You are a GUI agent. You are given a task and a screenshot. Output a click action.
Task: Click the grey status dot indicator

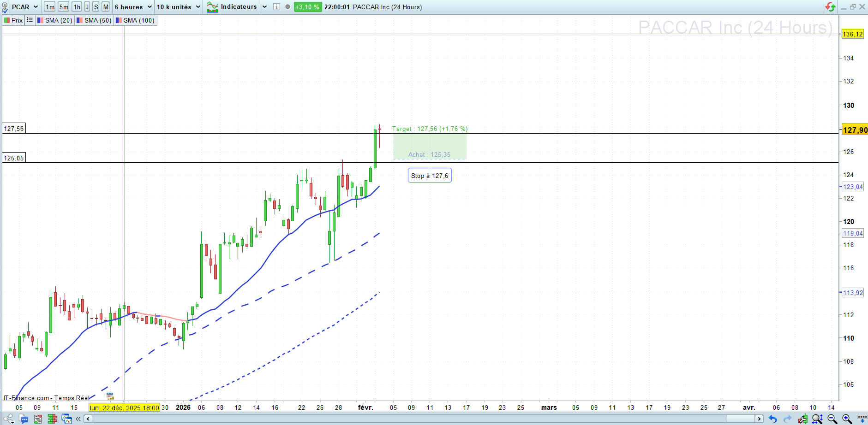(287, 7)
